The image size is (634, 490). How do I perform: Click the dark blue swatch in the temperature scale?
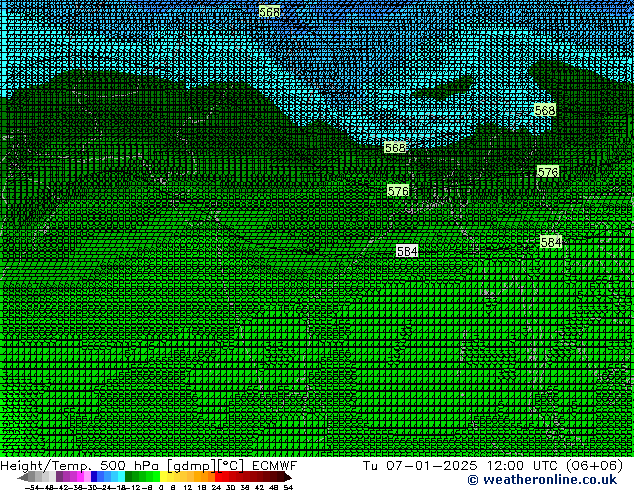pyautogui.click(x=94, y=476)
